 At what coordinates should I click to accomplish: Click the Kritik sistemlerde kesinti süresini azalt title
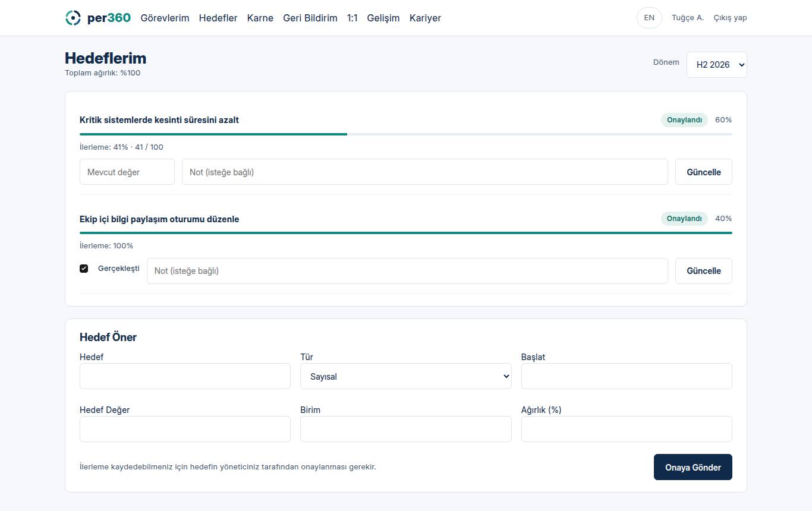coord(159,120)
